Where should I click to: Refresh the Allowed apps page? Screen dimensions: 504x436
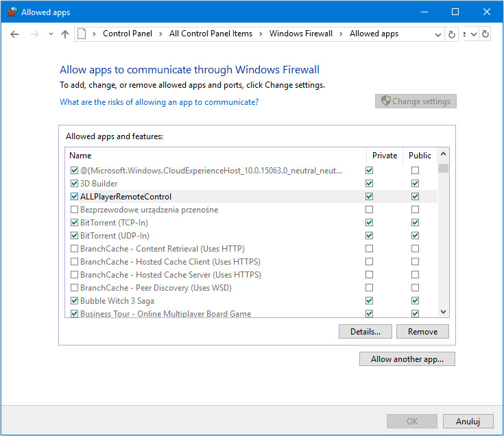[x=452, y=34]
